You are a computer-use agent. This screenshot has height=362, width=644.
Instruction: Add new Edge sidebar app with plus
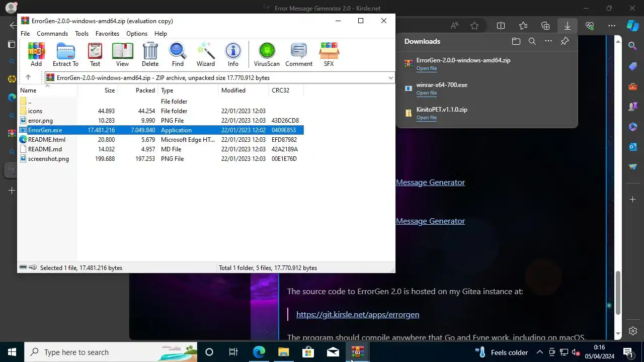click(x=633, y=200)
